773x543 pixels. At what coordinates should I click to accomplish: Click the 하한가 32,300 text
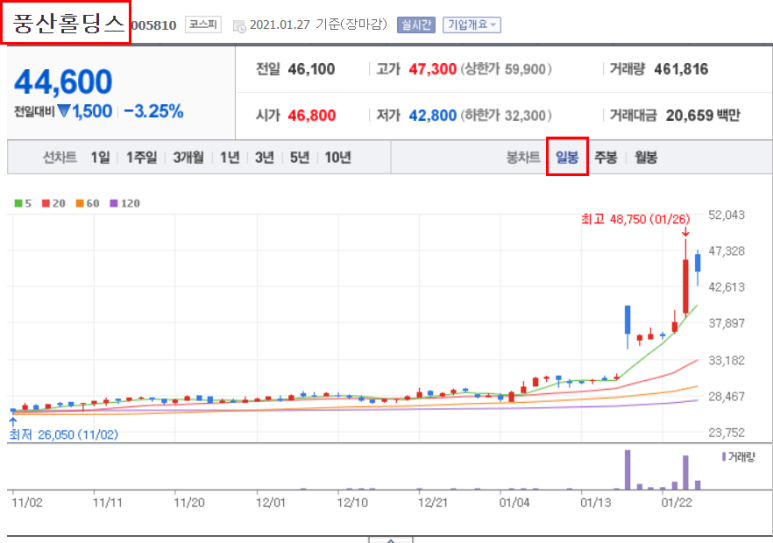tap(506, 115)
